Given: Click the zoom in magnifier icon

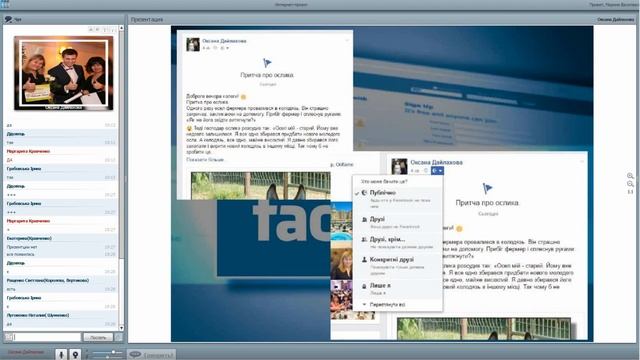Looking at the screenshot, I should pos(630,176).
